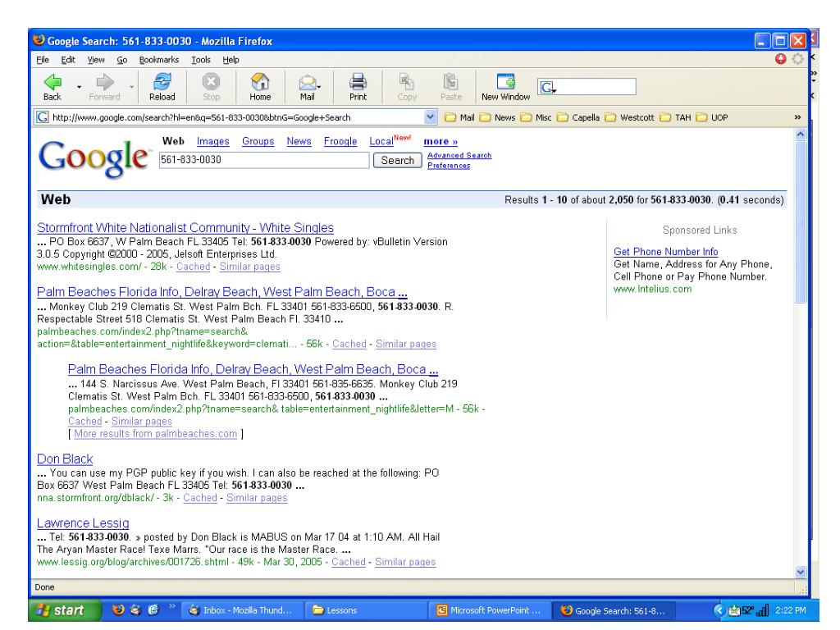Switch to Google Groups search

point(258,141)
